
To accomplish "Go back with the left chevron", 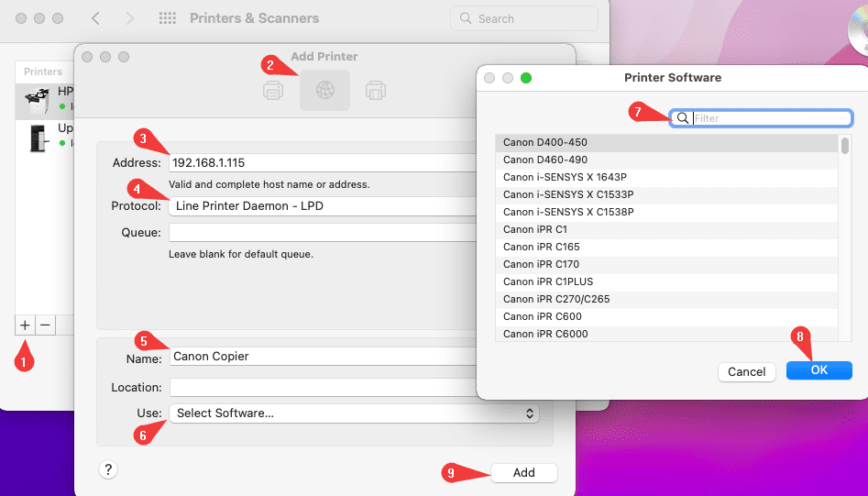I will click(x=96, y=18).
